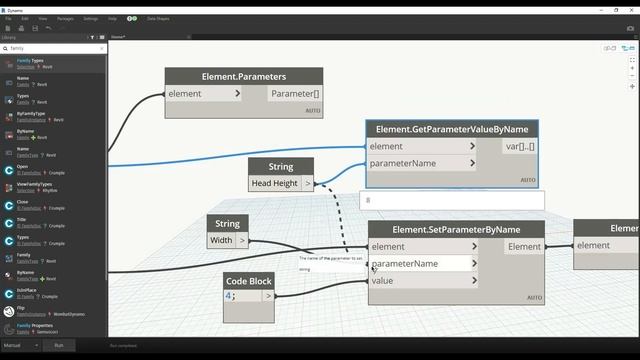Open the File menu
Viewport: 640px width, 360px height.
(x=8, y=19)
